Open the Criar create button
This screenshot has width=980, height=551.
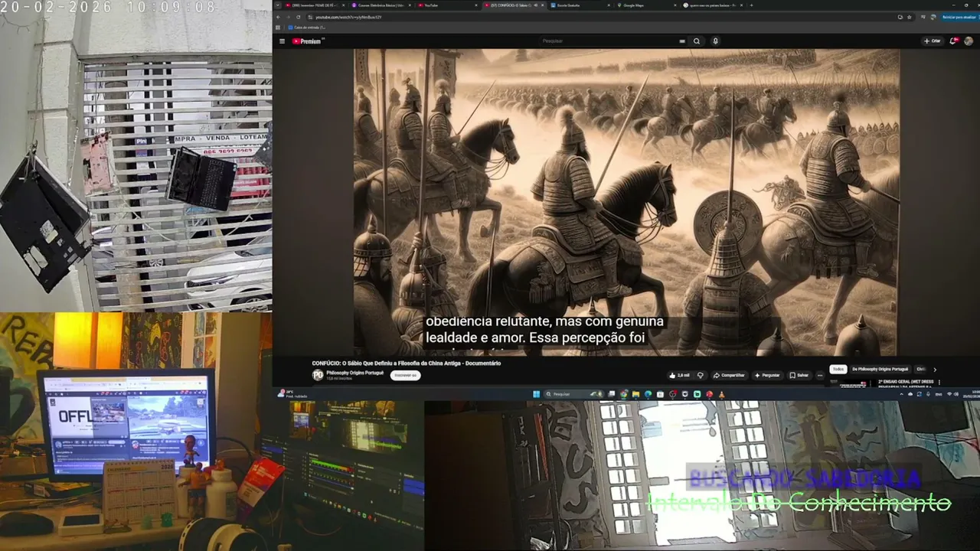click(x=933, y=41)
